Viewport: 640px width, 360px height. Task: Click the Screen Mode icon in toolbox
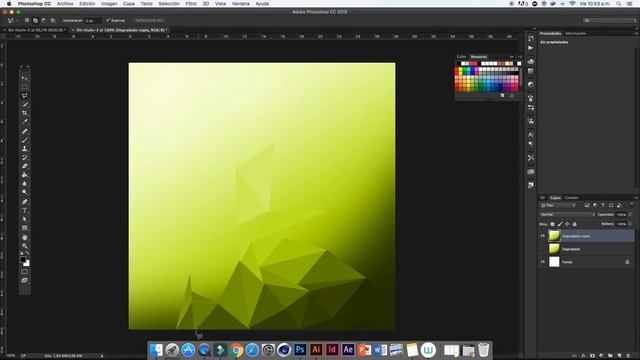tap(24, 280)
